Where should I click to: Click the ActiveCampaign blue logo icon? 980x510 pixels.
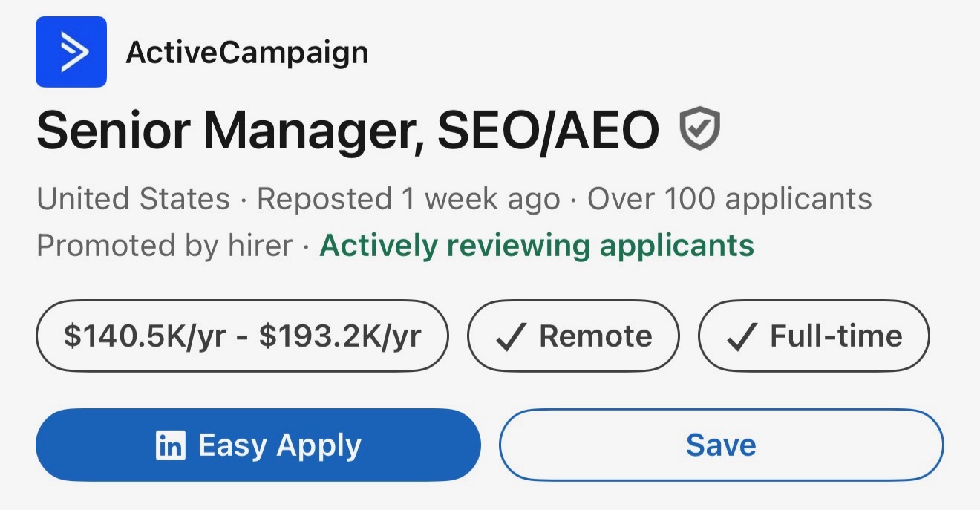tap(71, 52)
